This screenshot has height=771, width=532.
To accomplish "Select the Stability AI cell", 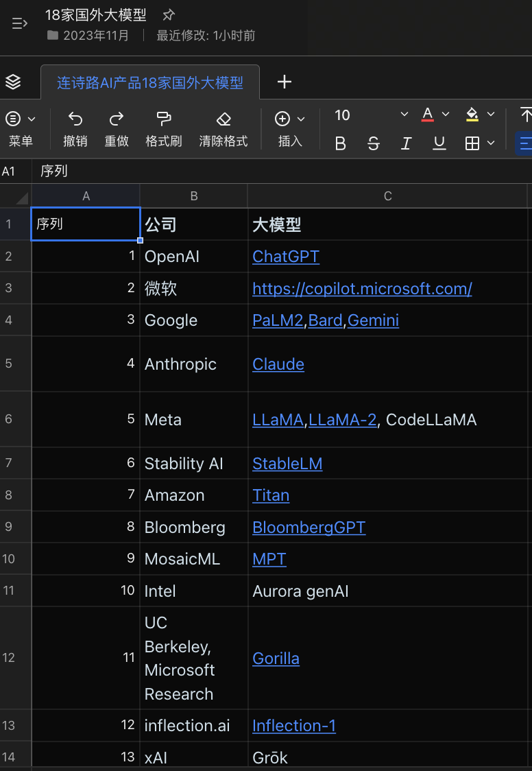I will point(194,464).
